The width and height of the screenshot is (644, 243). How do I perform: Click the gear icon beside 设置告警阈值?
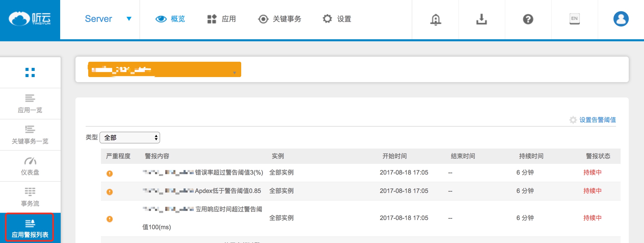pyautogui.click(x=573, y=120)
